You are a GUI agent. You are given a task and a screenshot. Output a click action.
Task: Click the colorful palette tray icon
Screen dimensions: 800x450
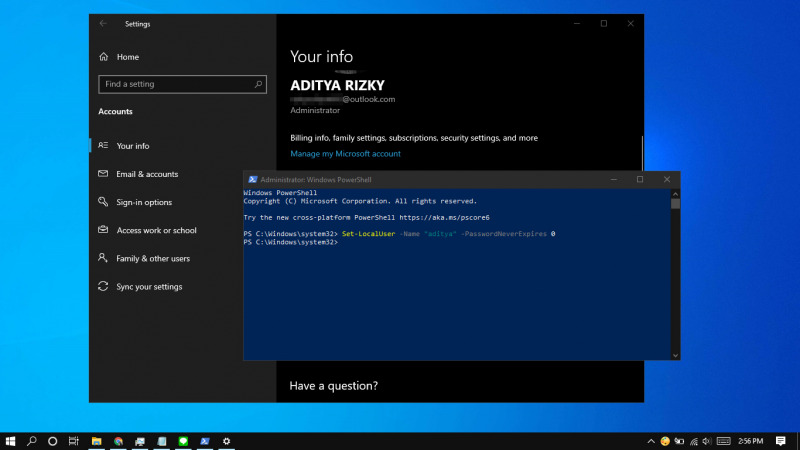point(665,441)
